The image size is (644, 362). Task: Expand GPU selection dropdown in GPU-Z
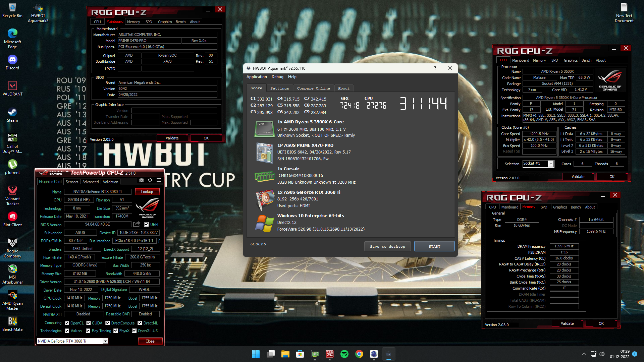pos(105,341)
